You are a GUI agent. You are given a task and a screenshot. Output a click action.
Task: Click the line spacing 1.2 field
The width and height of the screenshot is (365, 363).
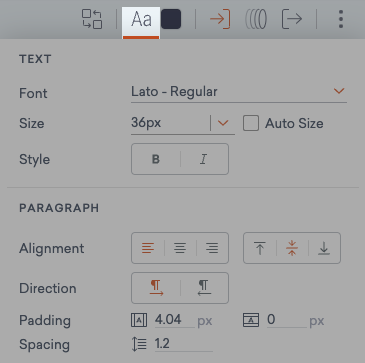tap(183, 344)
